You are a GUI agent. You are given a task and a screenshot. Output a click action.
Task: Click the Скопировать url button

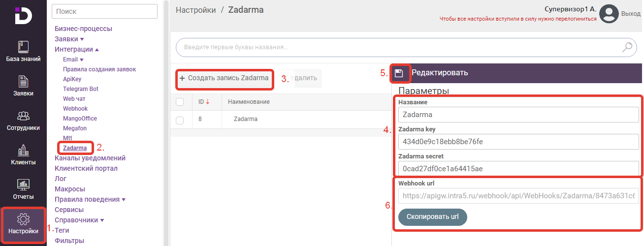click(x=432, y=217)
